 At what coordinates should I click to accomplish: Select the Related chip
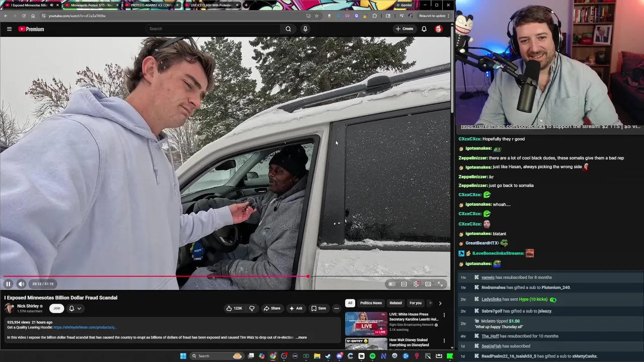395,303
